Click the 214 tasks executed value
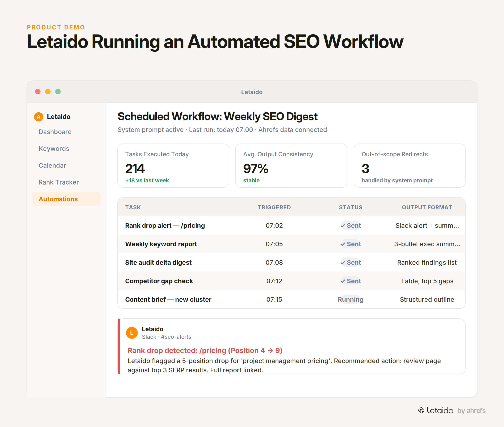The image size is (504, 427). [135, 169]
